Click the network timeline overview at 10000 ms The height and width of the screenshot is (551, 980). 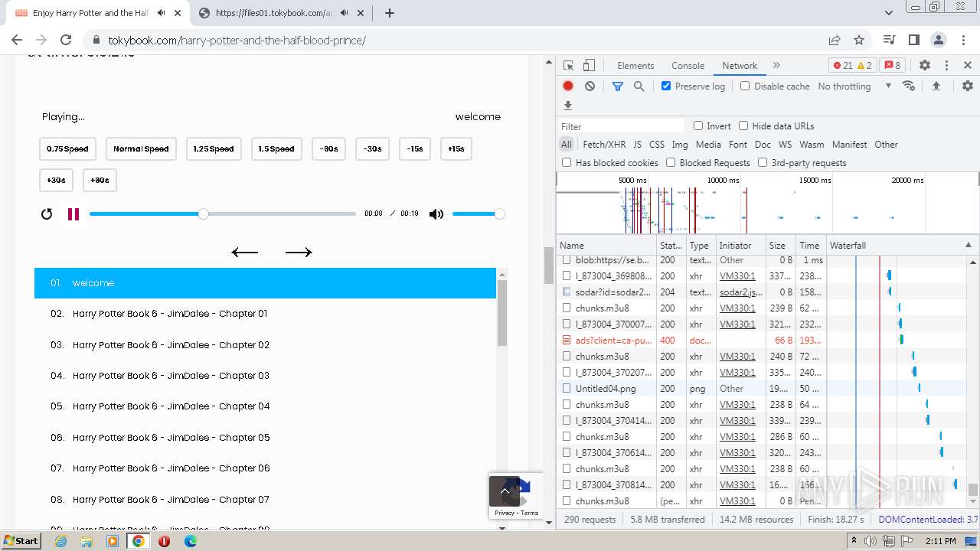point(723,181)
